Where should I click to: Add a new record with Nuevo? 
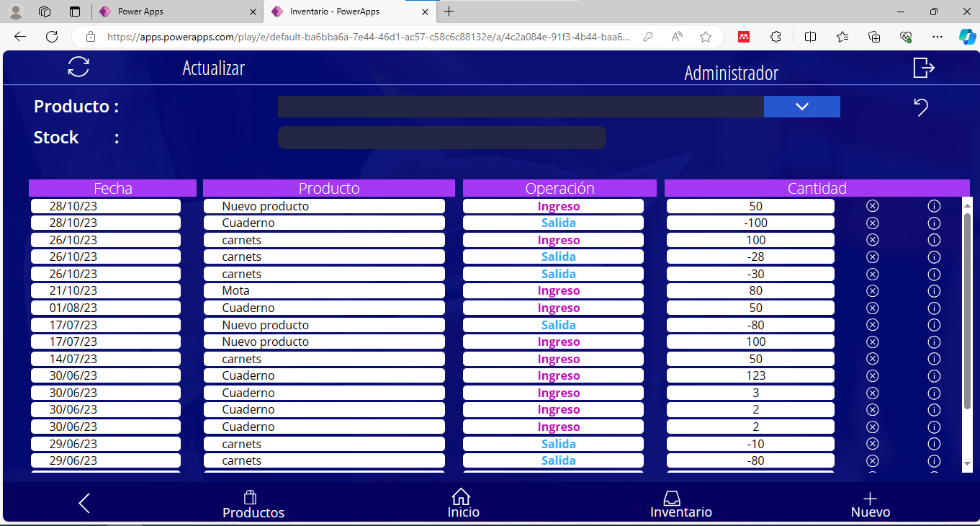point(870,504)
